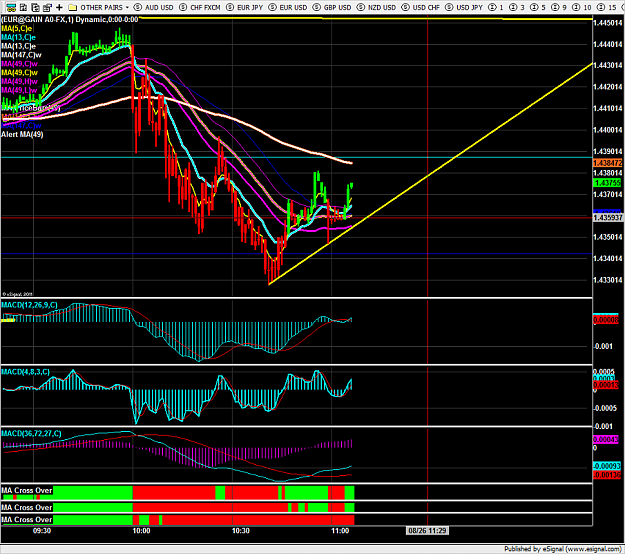Viewport: 625px width, 554px height.
Task: Switch chart to CHF FXCM
Action: [200, 7]
